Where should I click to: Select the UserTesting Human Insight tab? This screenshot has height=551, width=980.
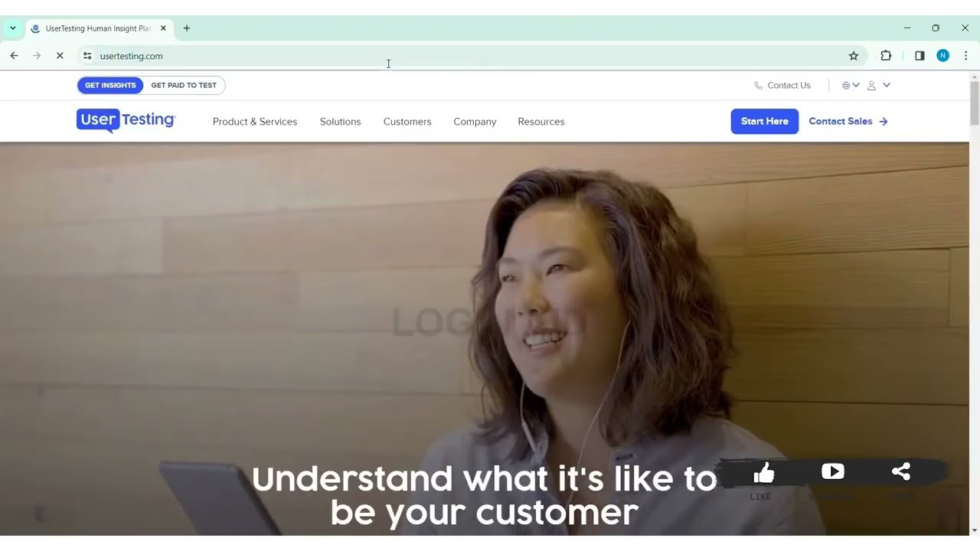(100, 28)
